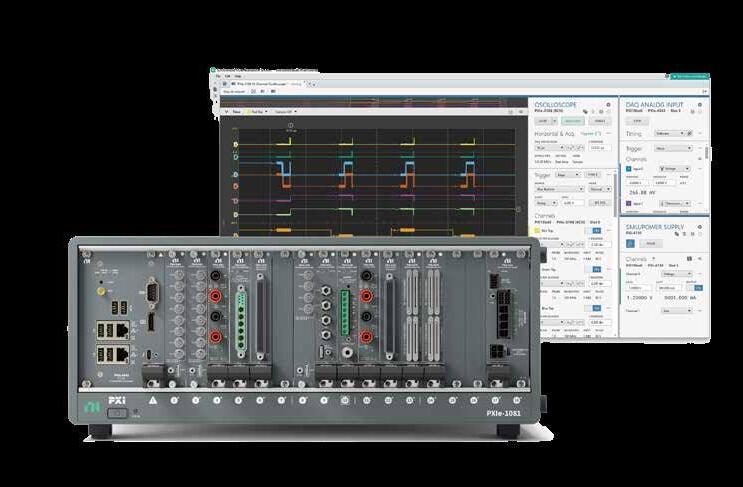Click the green banner at window top right
This screenshot has height=487, width=743.
click(x=689, y=76)
